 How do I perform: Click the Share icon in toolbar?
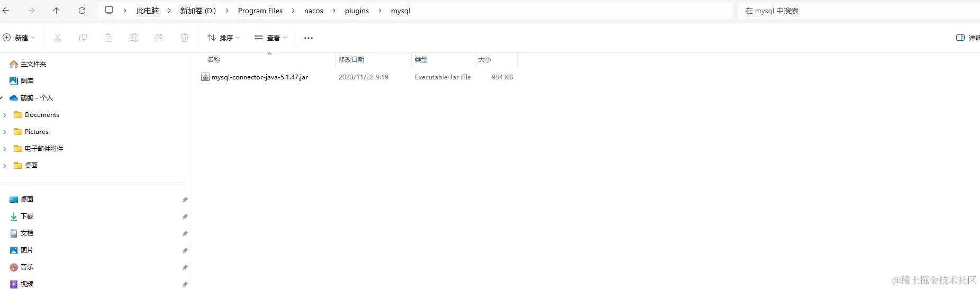[159, 38]
